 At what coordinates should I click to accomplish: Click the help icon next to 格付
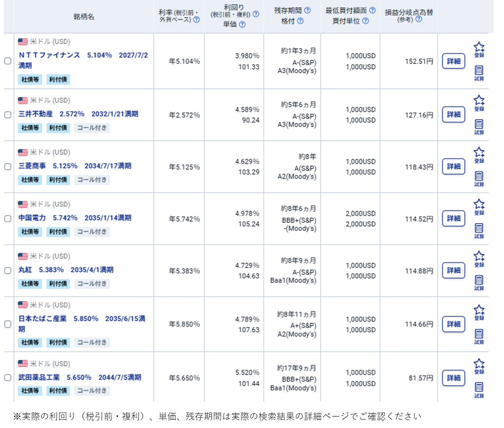[x=300, y=21]
